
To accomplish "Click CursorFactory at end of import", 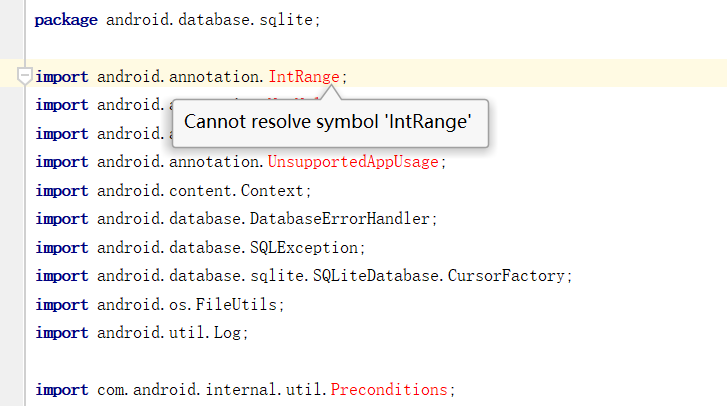I will [x=506, y=276].
